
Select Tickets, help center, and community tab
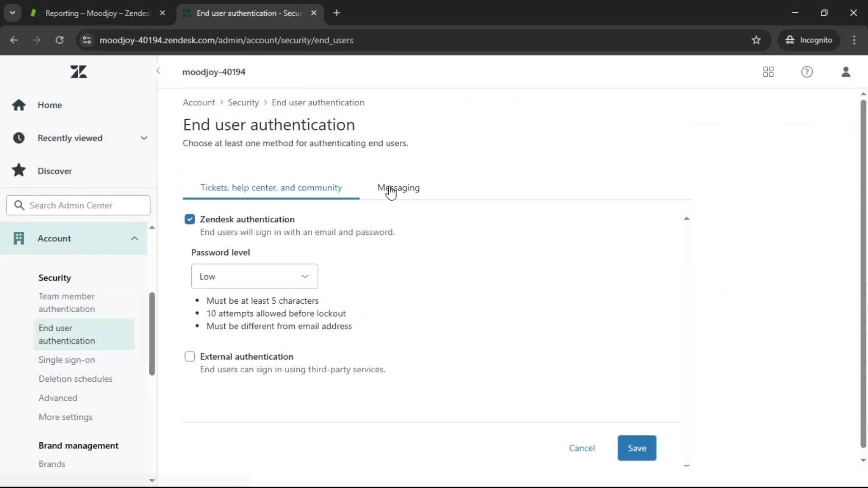[271, 188]
